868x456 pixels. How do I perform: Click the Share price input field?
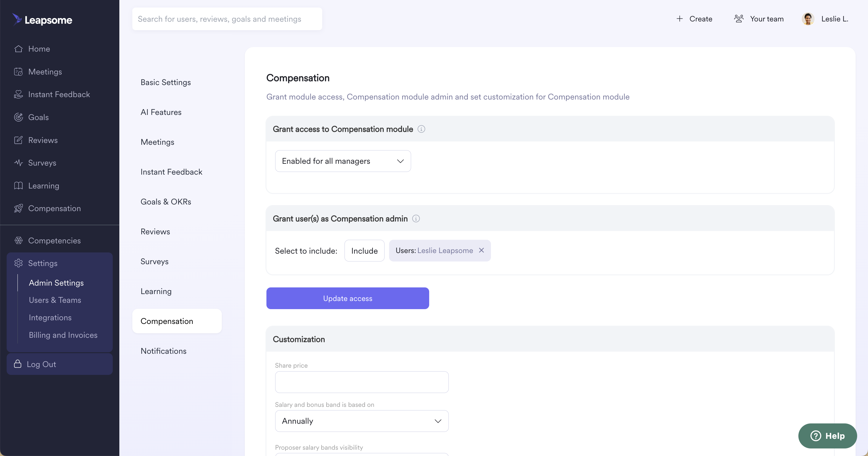coord(362,382)
